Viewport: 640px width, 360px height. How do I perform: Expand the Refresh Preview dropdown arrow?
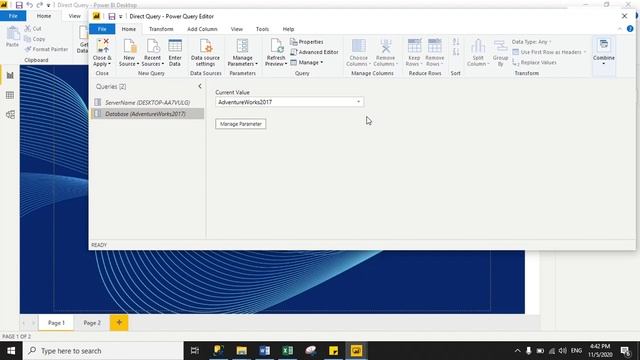tap(286, 64)
